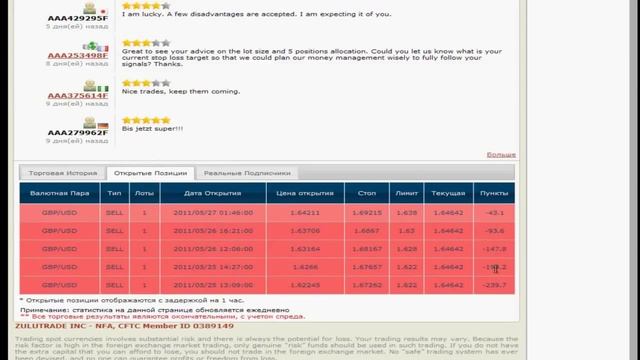Click the German flag above AAA279962F
Screen dimensions: 640x360
103,126
